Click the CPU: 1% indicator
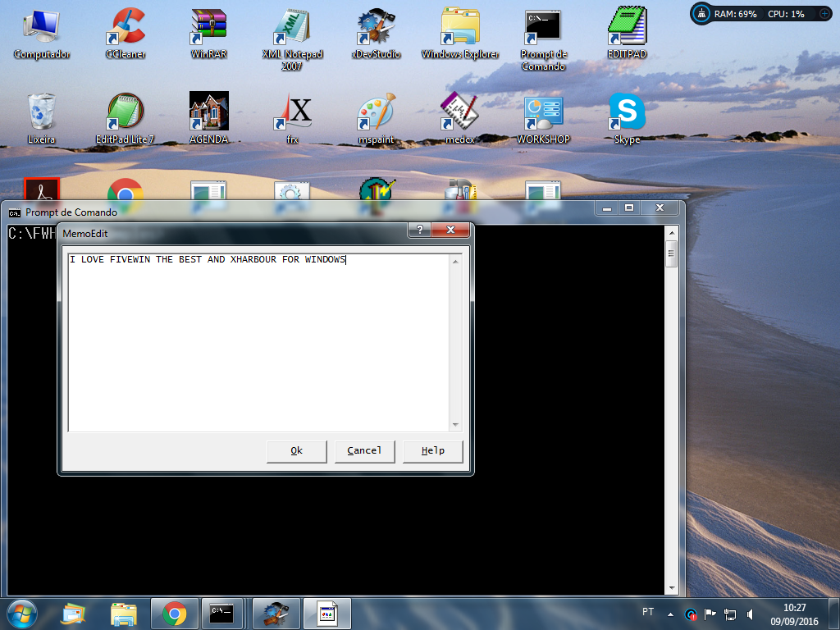Screen dimensions: 840x630 [x=787, y=14]
